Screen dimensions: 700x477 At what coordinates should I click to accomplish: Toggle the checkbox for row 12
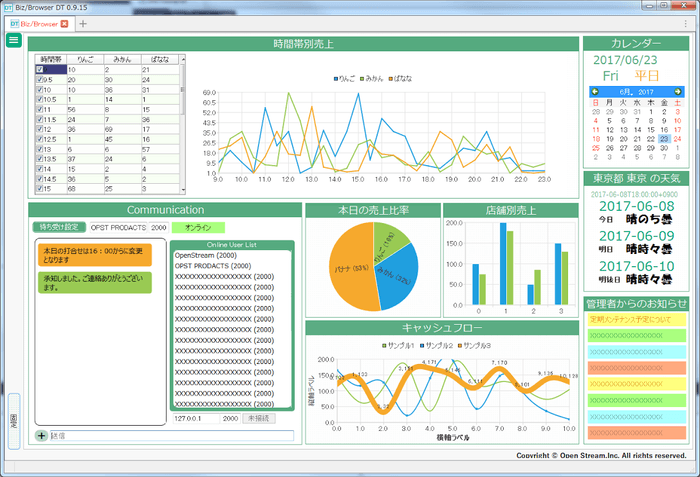[39, 129]
